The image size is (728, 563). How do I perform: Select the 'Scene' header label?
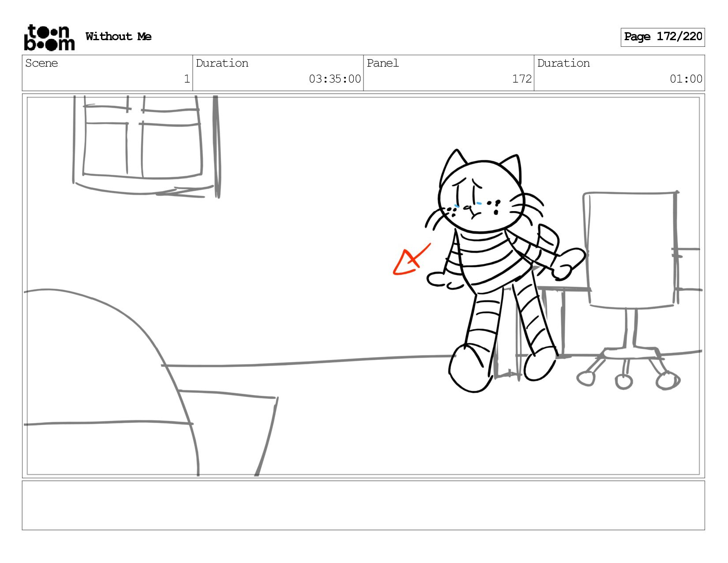pos(41,63)
